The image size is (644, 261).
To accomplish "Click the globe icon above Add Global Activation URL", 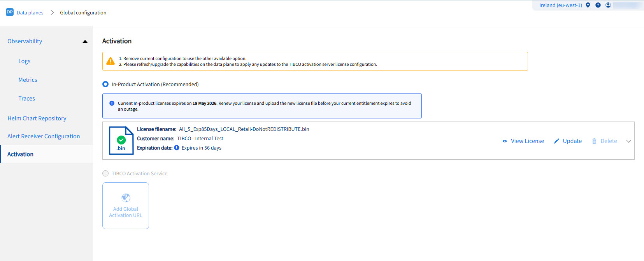I will coord(126,198).
